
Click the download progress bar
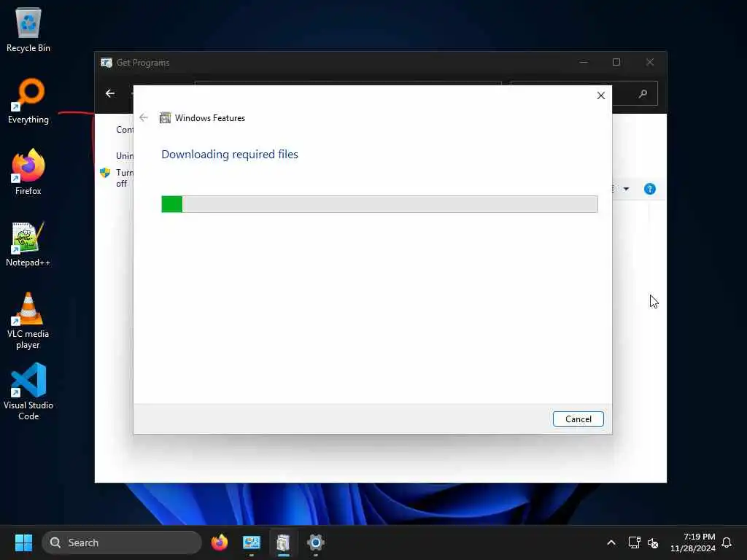[x=379, y=204]
